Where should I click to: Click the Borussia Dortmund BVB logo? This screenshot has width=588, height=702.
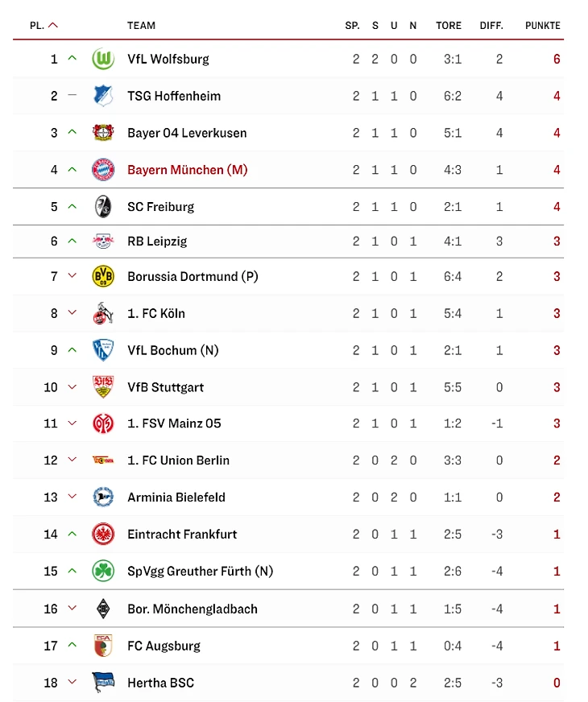(x=103, y=276)
